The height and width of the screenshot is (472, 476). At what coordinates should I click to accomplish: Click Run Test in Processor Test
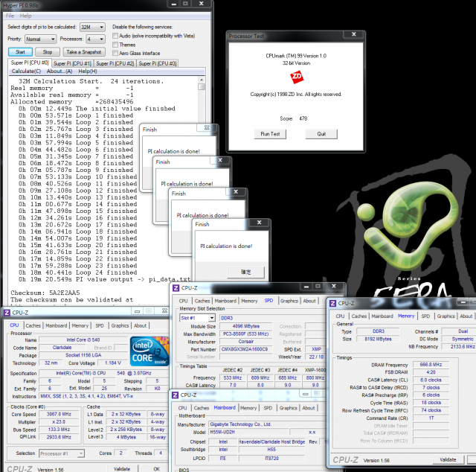[x=270, y=134]
